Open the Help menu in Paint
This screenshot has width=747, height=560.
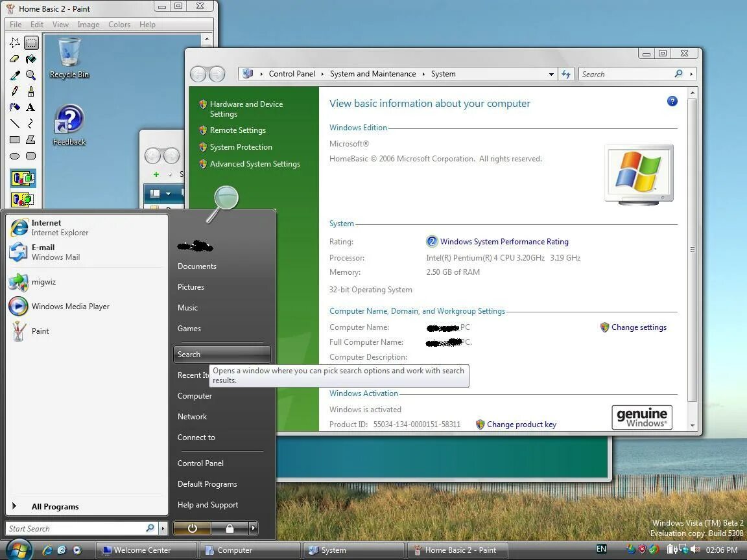point(147,24)
